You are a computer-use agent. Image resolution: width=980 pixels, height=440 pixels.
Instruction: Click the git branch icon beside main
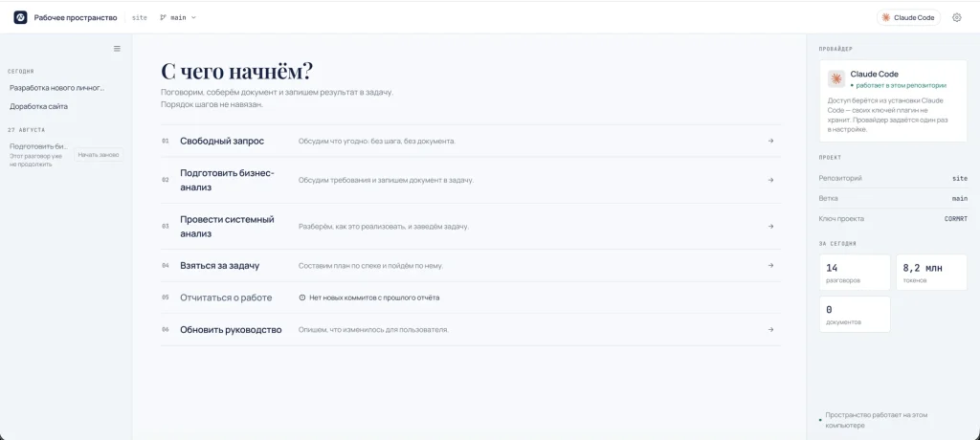[x=163, y=17]
